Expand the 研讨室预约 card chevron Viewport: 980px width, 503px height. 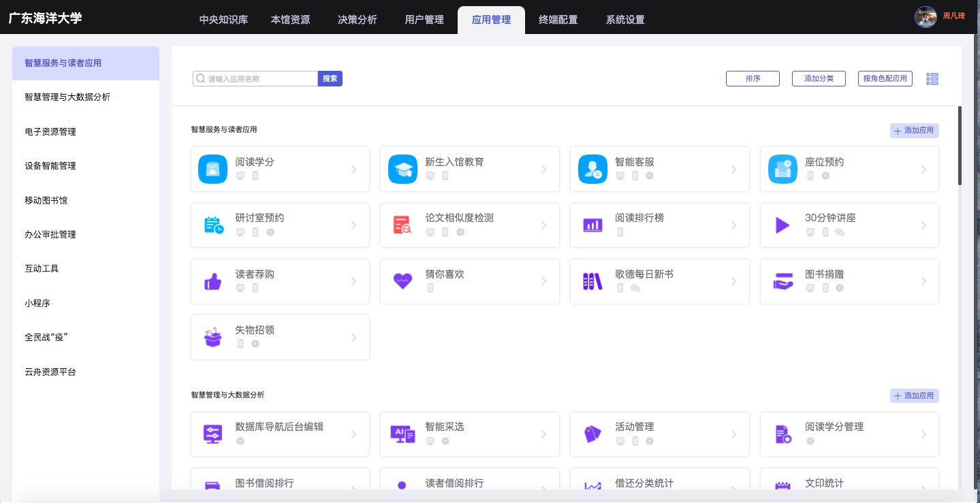pyautogui.click(x=353, y=225)
